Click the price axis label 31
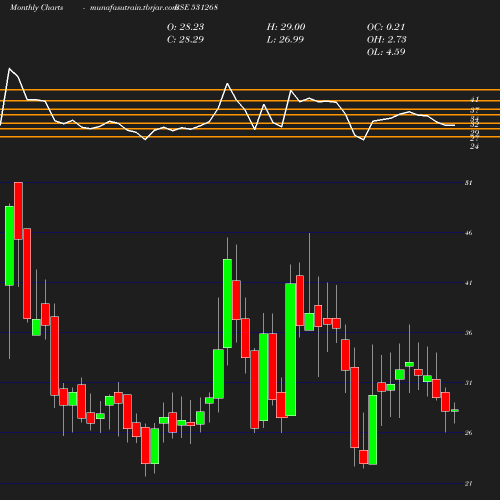This screenshot has height=500, width=500. pyautogui.click(x=469, y=383)
